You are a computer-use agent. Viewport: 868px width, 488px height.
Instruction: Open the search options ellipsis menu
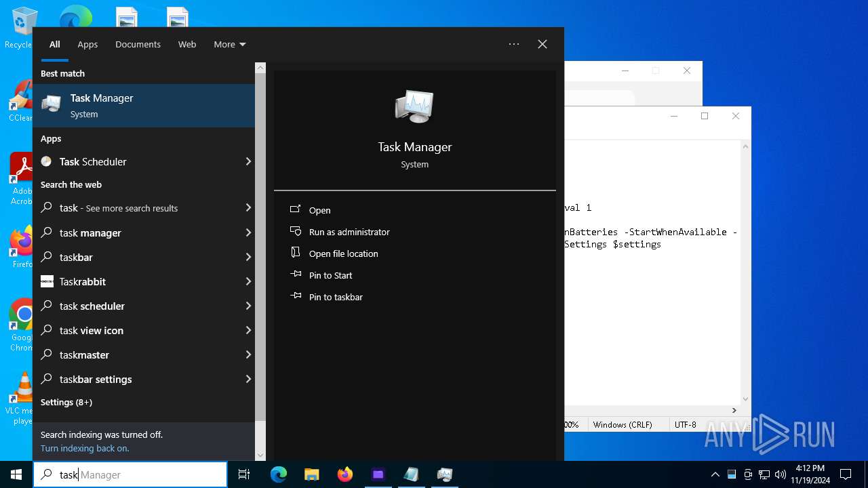pos(514,44)
